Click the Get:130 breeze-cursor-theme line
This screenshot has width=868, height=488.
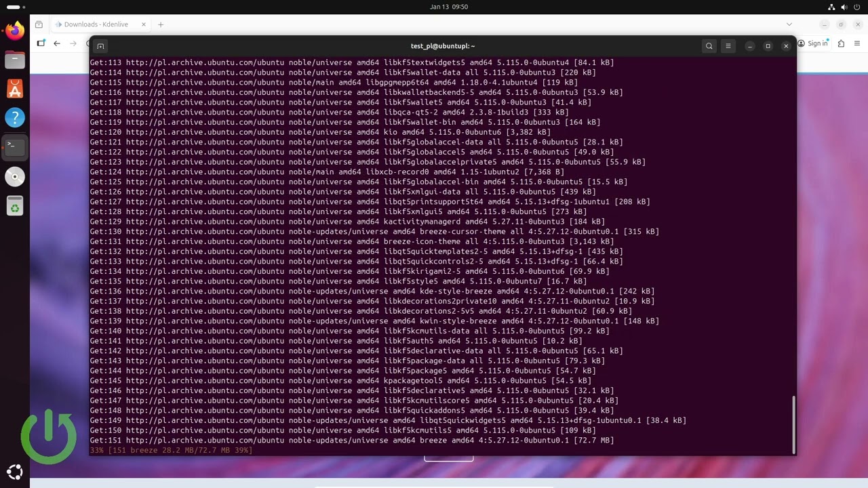(374, 232)
